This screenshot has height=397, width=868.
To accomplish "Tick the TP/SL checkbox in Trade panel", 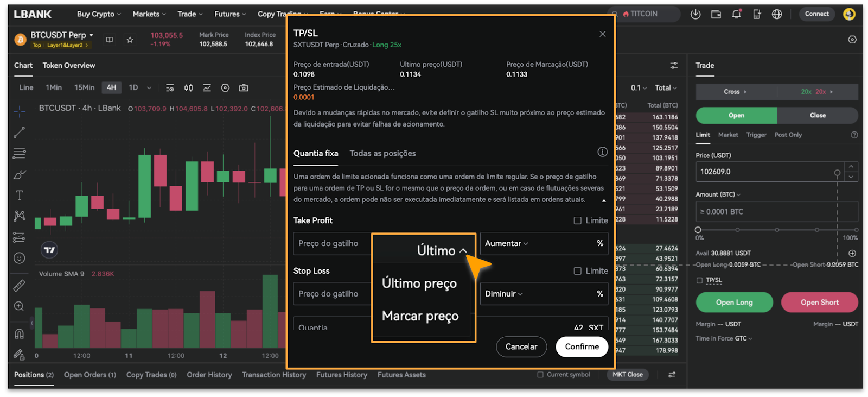I will pos(699,280).
